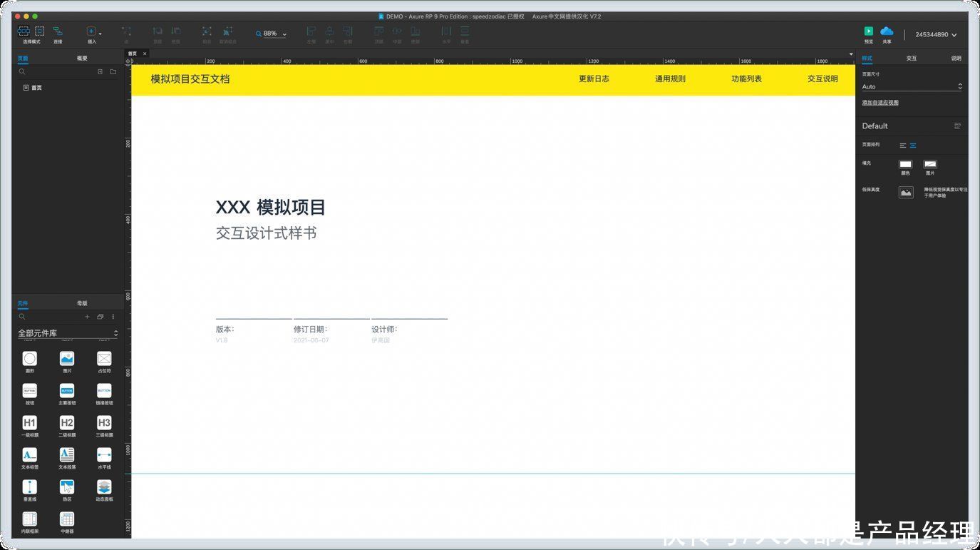Image resolution: width=980 pixels, height=550 pixels.
Task: Select the 图片 image widget
Action: pos(67,362)
